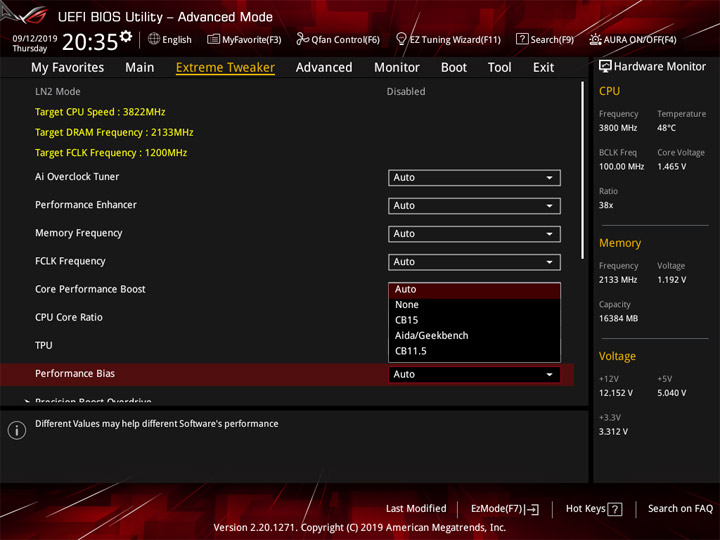Viewport: 720px width, 540px height.
Task: Click the TPU setting label
Action: 44,345
